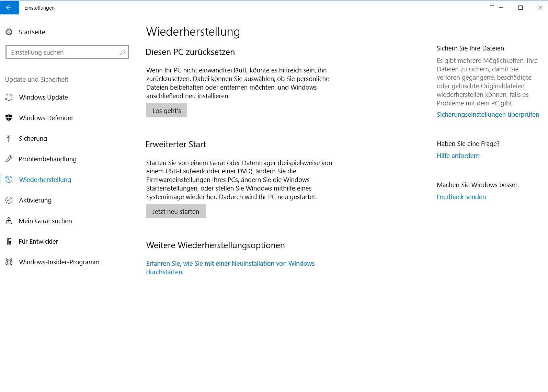
Task: Click the Haben Sie eine Frage? text
Action: (468, 143)
